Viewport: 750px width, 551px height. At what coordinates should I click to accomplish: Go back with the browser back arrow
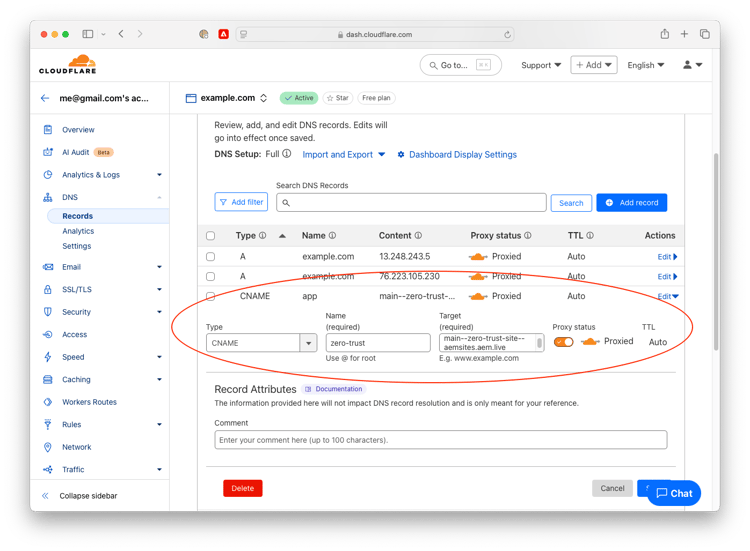121,34
